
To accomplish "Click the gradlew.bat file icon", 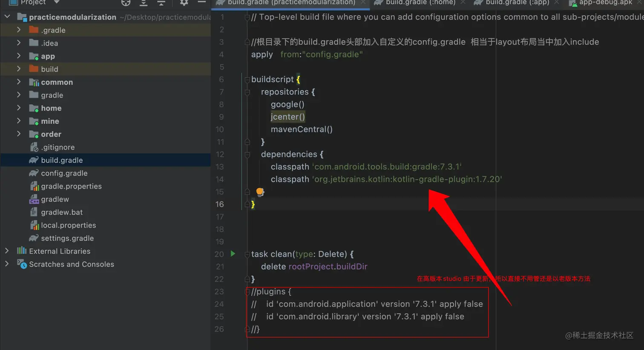I will tap(34, 212).
